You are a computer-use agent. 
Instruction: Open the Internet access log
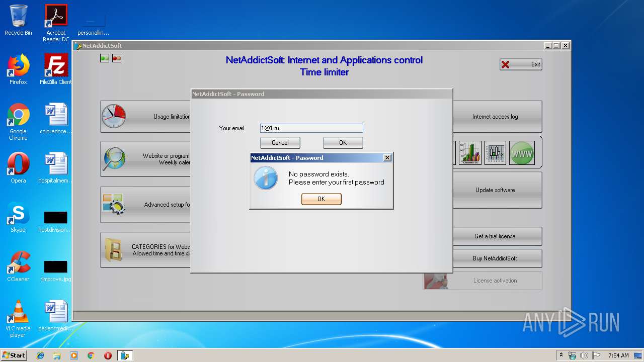497,117
